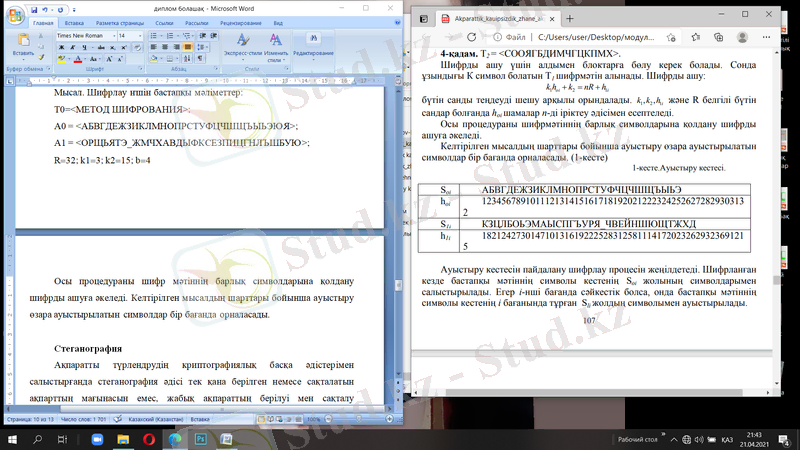Toggle italic formatting button
Screen dimensions: 800x450
click(x=71, y=48)
